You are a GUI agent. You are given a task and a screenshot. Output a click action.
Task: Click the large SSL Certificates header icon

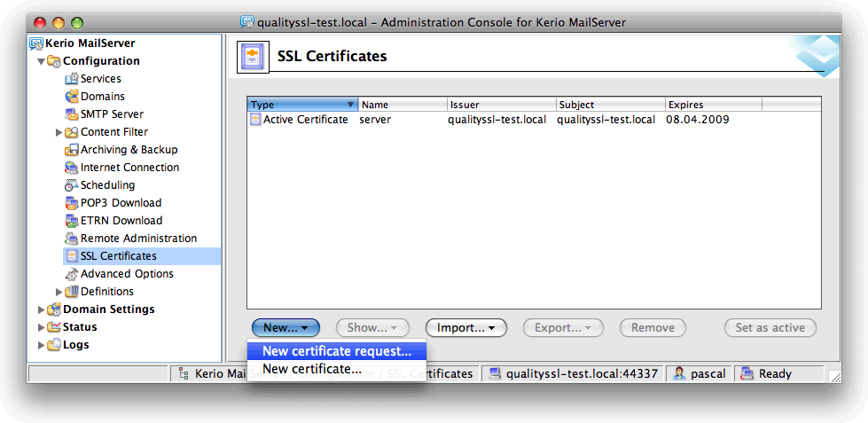pyautogui.click(x=253, y=57)
